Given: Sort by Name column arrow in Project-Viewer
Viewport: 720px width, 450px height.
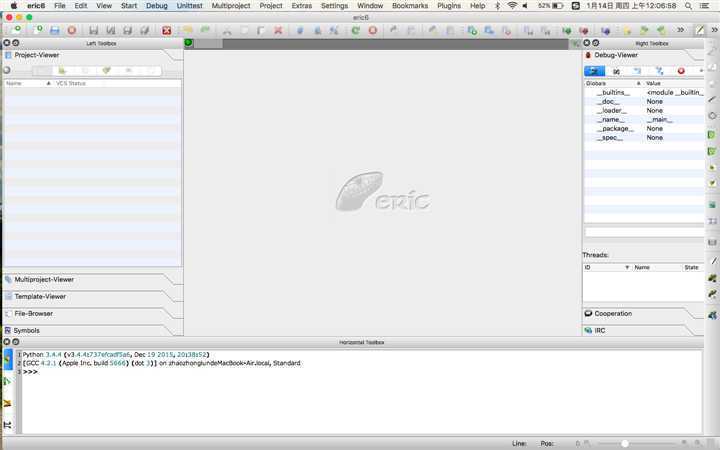Looking at the screenshot, I should (x=48, y=83).
